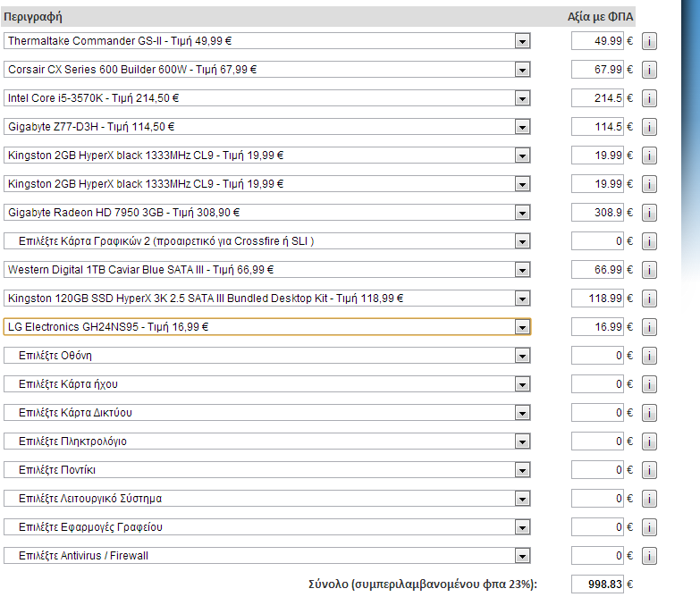Click the Περιγραφή column header
The width and height of the screenshot is (700, 597).
click(x=33, y=17)
